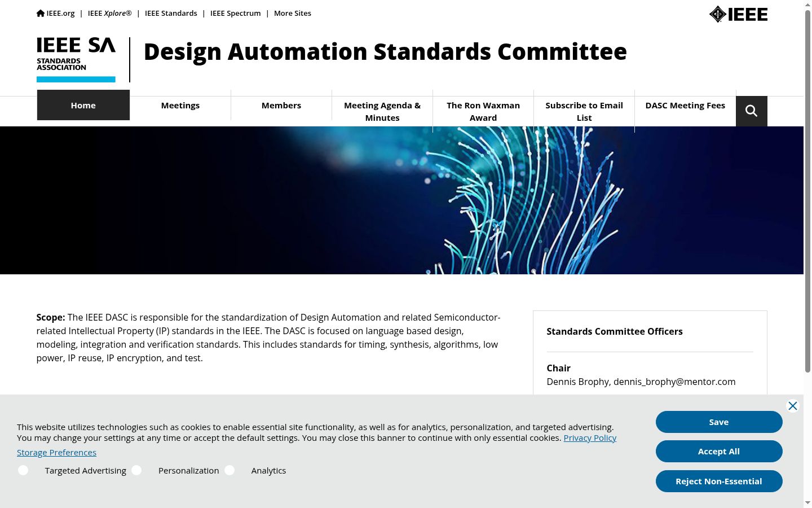Screen dimensions: 812x508
Task: Open Subscribe to Email List menu item
Action: (x=584, y=111)
